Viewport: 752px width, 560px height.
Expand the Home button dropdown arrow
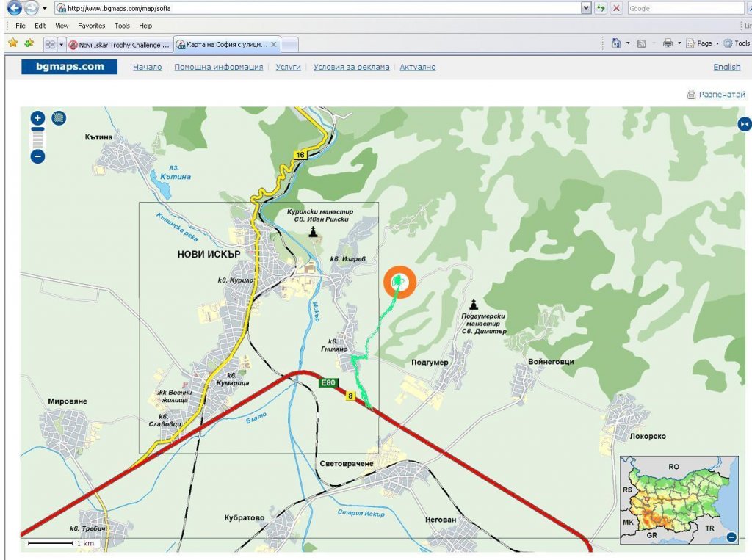point(629,43)
